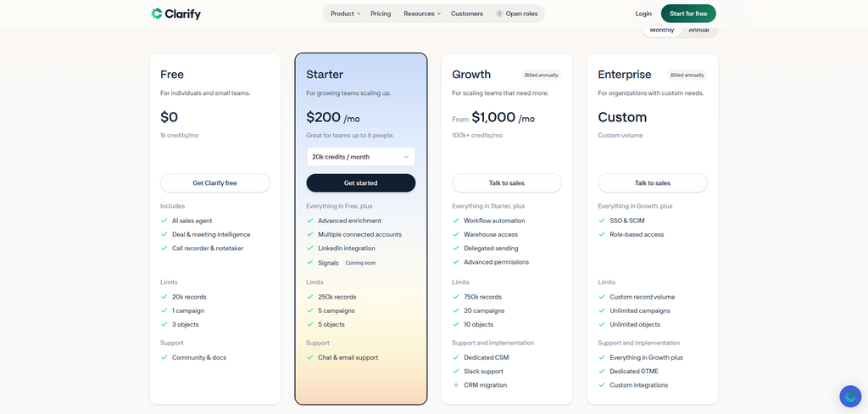868x414 pixels.
Task: Click Get started in Starter plan
Action: (x=361, y=183)
